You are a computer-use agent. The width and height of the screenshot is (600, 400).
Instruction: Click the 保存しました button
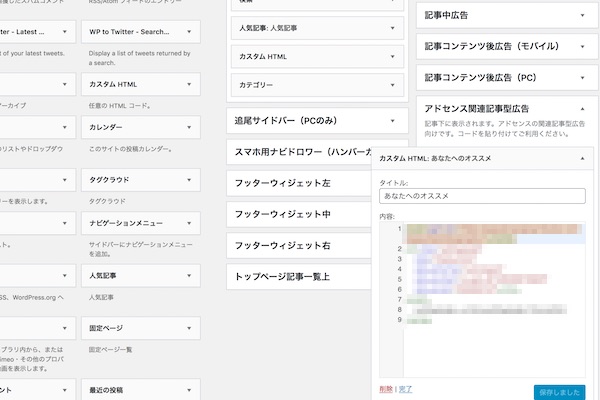click(x=559, y=392)
